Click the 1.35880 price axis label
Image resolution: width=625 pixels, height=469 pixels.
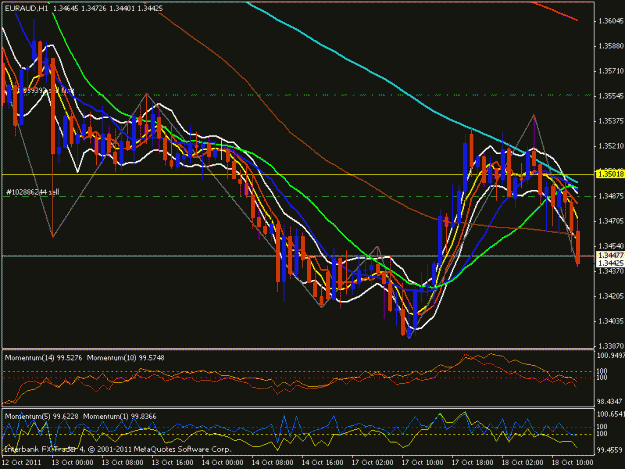pyautogui.click(x=611, y=46)
